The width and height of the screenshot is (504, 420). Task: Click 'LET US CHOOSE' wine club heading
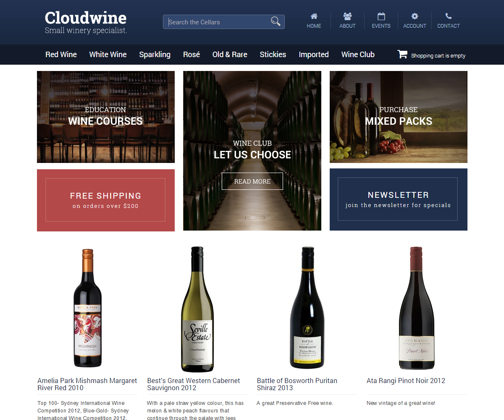[252, 155]
